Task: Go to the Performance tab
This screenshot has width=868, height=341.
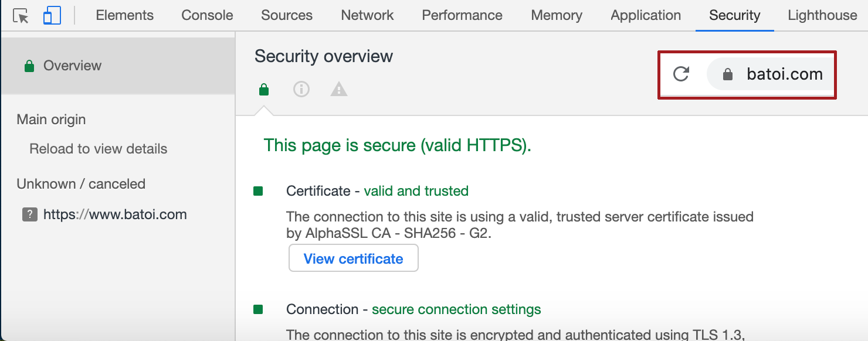Action: point(462,16)
